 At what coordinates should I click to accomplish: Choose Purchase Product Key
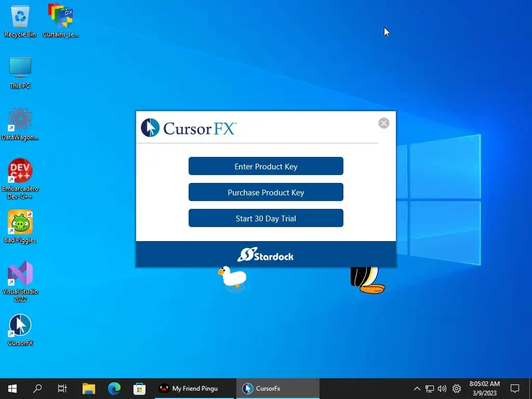point(265,192)
